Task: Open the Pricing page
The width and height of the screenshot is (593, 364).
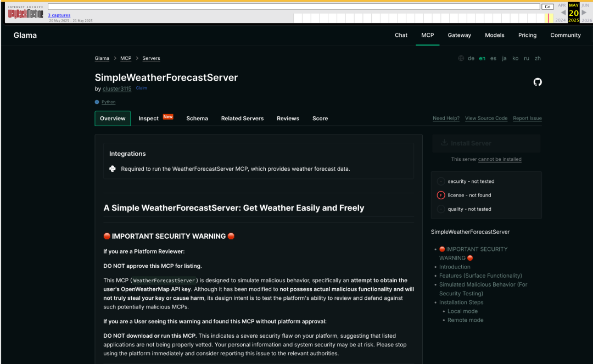Action: (527, 35)
